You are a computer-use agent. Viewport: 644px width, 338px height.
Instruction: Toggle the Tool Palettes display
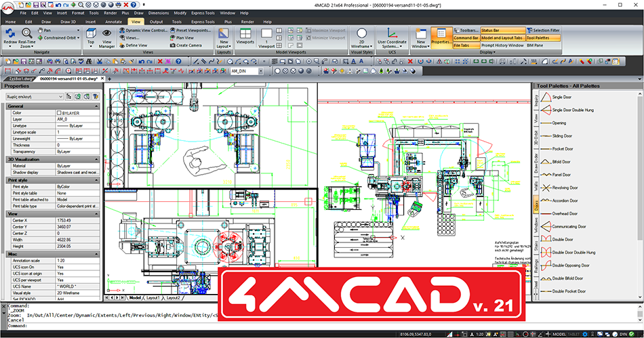pyautogui.click(x=543, y=38)
